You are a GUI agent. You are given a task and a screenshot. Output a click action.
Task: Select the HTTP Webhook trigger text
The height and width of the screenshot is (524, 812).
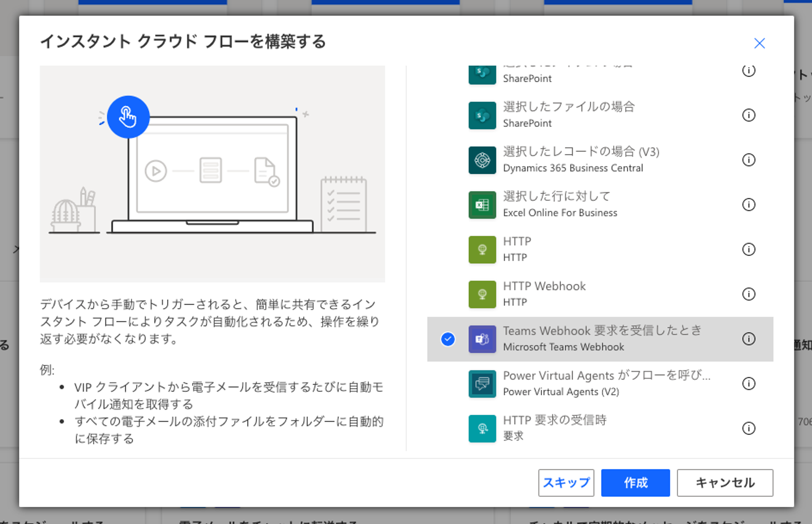click(x=544, y=286)
